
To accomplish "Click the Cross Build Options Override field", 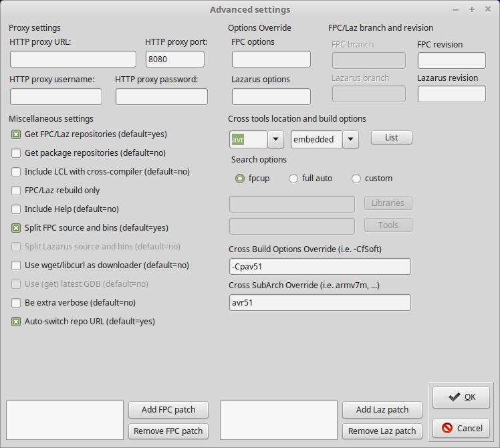I will 320,266.
